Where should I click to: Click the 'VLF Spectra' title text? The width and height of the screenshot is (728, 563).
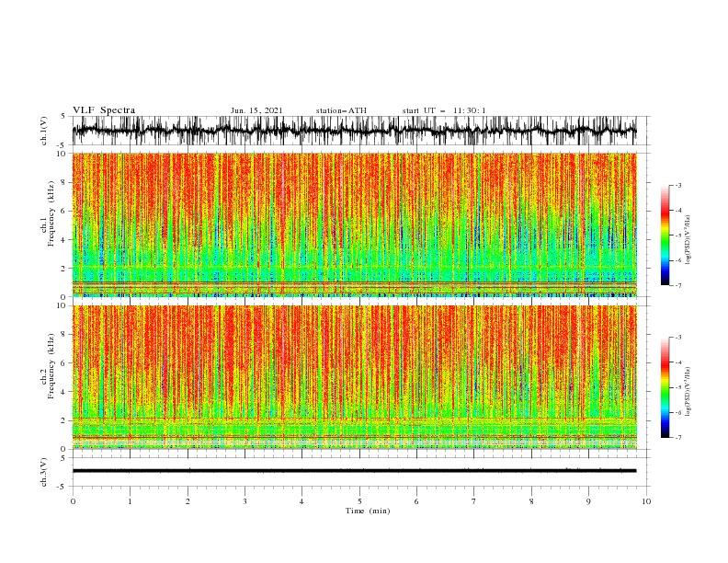[104, 110]
